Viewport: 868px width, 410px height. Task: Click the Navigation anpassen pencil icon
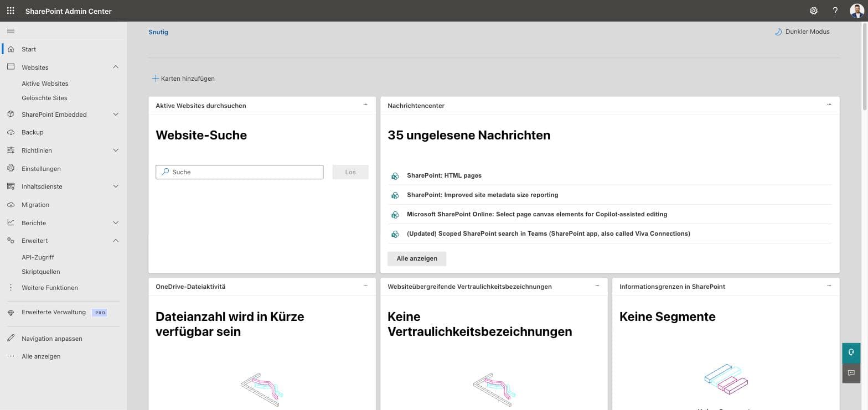[11, 338]
